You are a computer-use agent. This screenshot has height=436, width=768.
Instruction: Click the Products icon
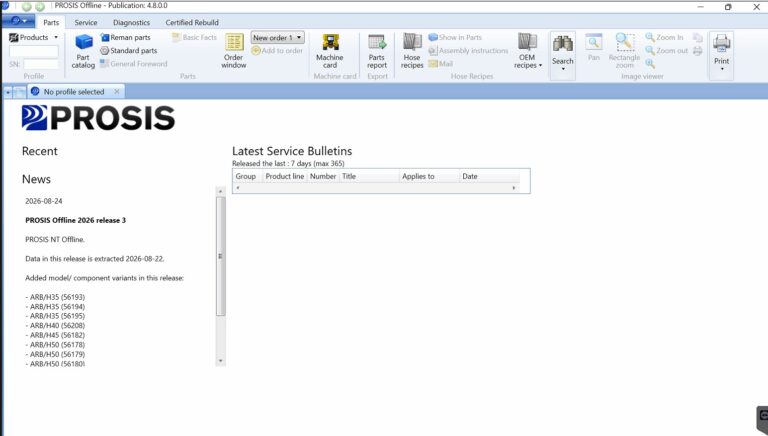[x=14, y=37]
